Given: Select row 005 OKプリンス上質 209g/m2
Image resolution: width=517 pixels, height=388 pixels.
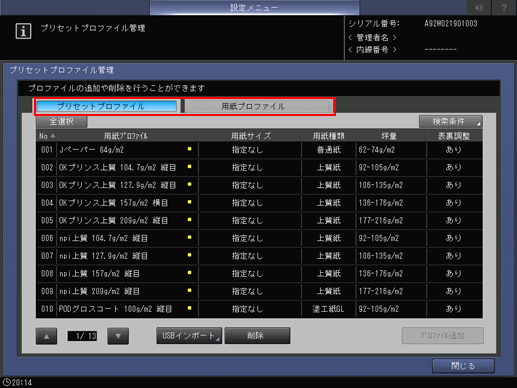Looking at the screenshot, I should [x=259, y=221].
